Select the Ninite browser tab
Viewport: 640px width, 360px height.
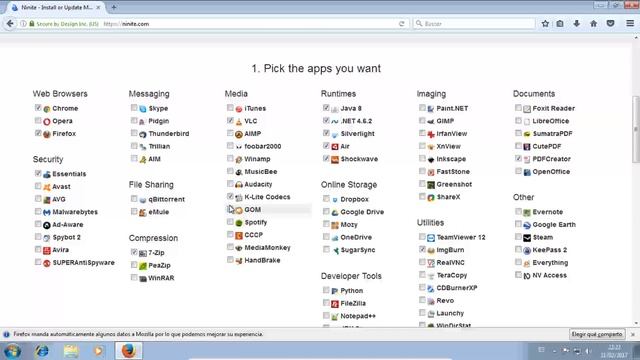pos(56,7)
